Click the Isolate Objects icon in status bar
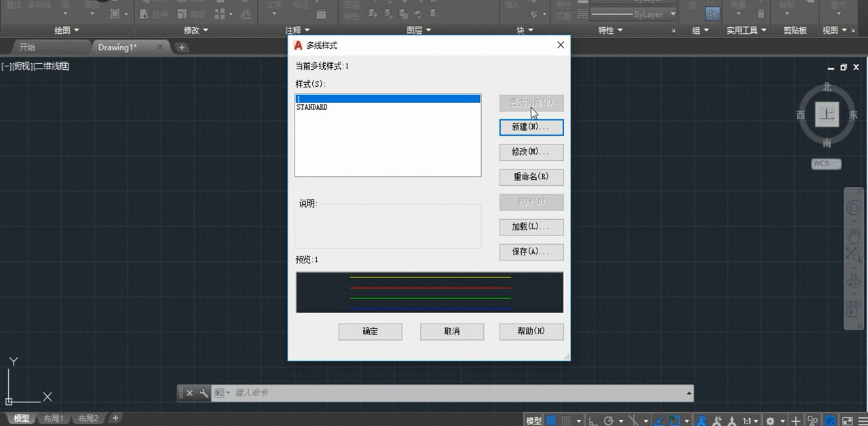Screen dimensions: 868x426 813,419
